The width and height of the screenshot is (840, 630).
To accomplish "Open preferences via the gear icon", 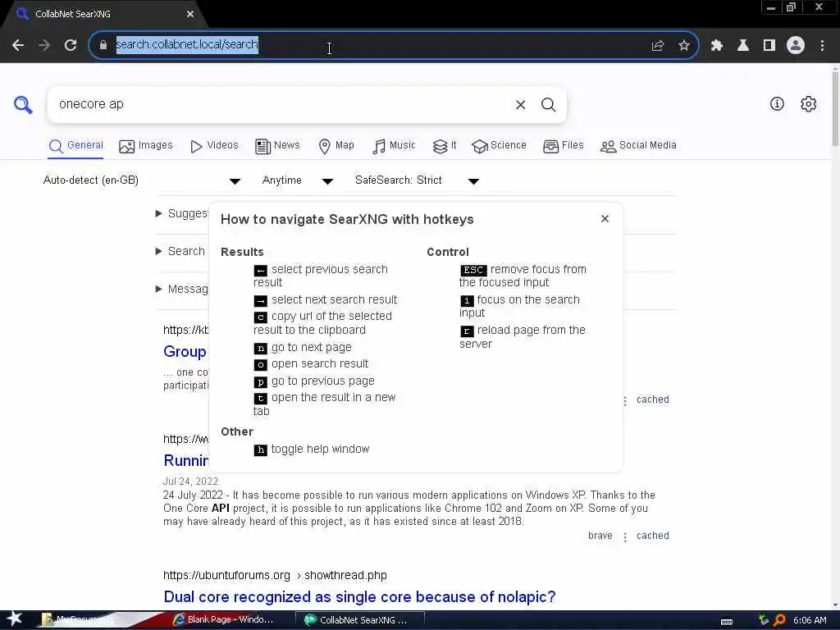I will pos(808,104).
